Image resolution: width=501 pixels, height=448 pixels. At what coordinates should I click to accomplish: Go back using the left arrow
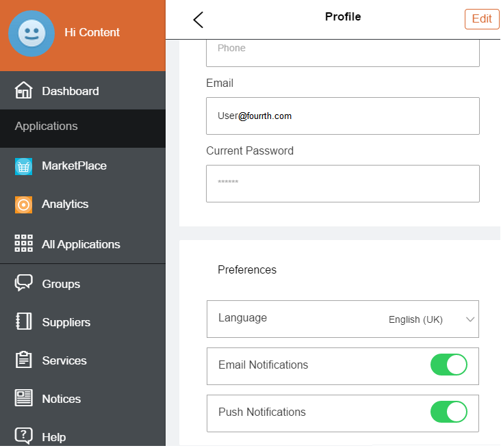pos(198,20)
